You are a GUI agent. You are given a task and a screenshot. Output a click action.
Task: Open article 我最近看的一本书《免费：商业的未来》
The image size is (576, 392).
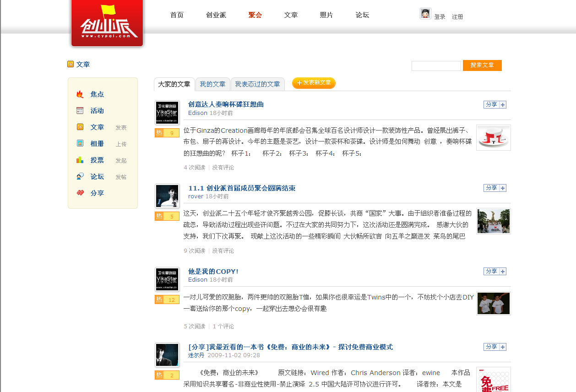(x=290, y=347)
